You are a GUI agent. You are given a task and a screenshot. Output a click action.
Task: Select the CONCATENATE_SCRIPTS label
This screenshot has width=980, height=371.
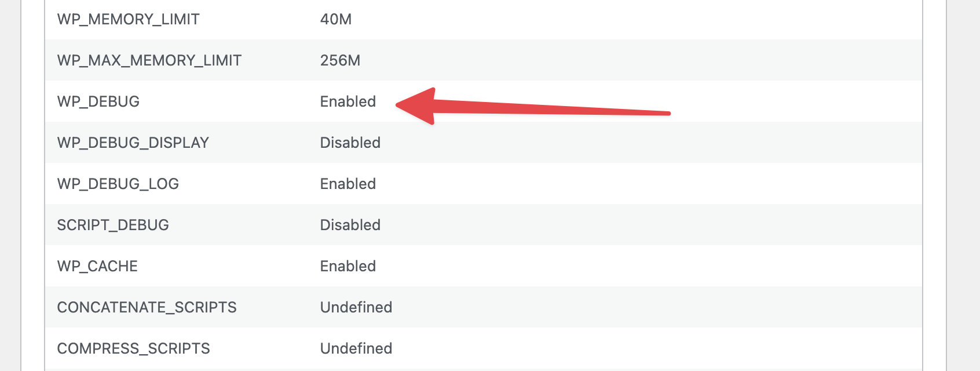(x=147, y=308)
